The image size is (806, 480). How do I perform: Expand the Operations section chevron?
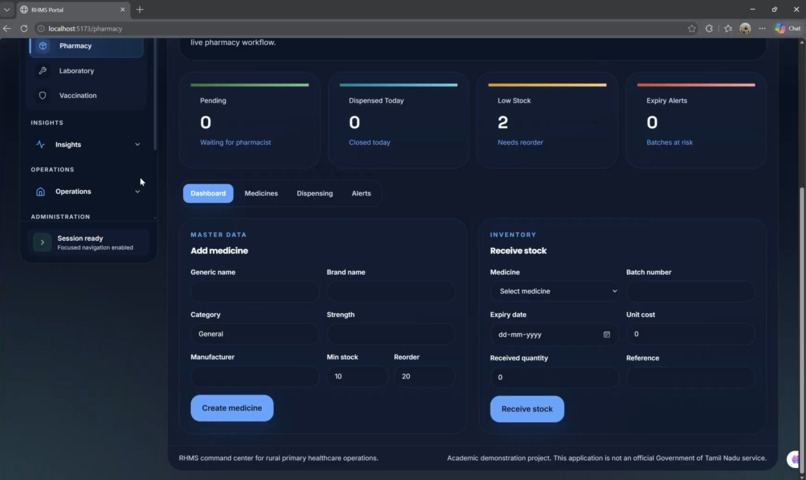click(x=137, y=192)
